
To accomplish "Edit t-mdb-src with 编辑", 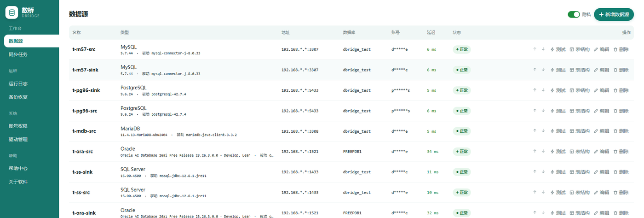I will 602,131.
